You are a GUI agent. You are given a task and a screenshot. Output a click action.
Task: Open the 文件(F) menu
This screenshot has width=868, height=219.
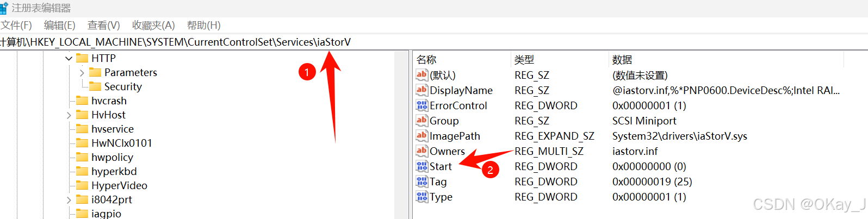(x=16, y=25)
